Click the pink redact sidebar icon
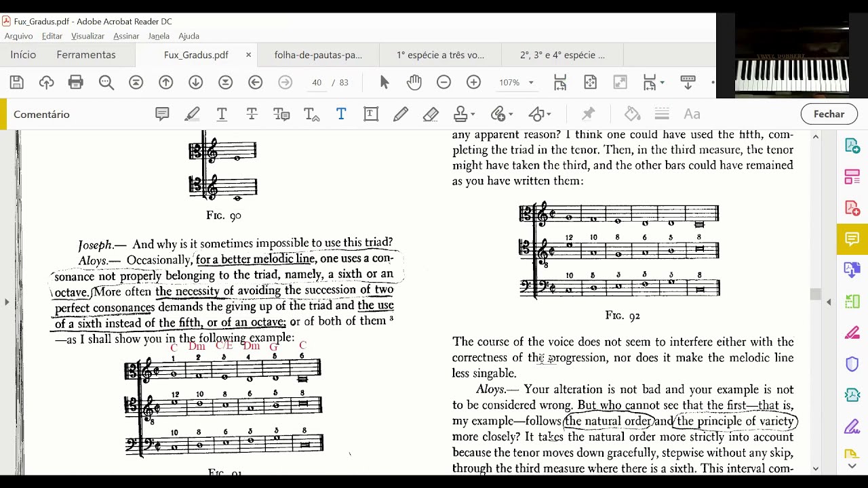The image size is (868, 488). click(x=852, y=333)
